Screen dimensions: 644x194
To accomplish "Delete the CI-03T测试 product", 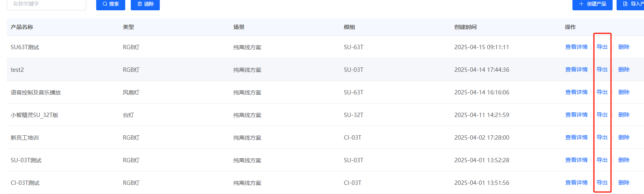I will [x=624, y=182].
